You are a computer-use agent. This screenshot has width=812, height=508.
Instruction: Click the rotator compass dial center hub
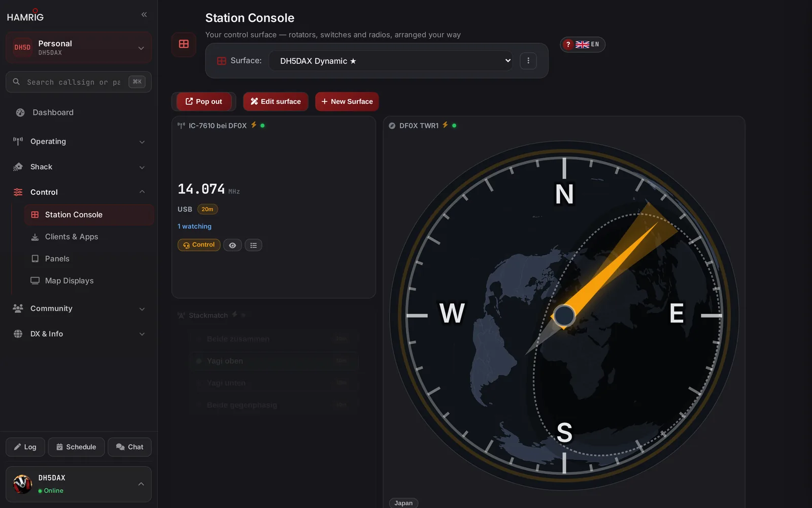pos(564,315)
